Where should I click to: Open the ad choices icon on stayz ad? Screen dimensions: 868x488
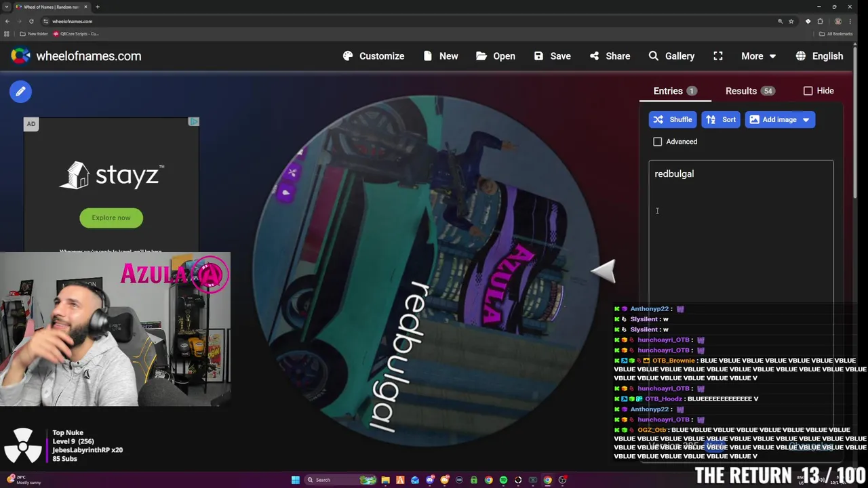tap(193, 122)
